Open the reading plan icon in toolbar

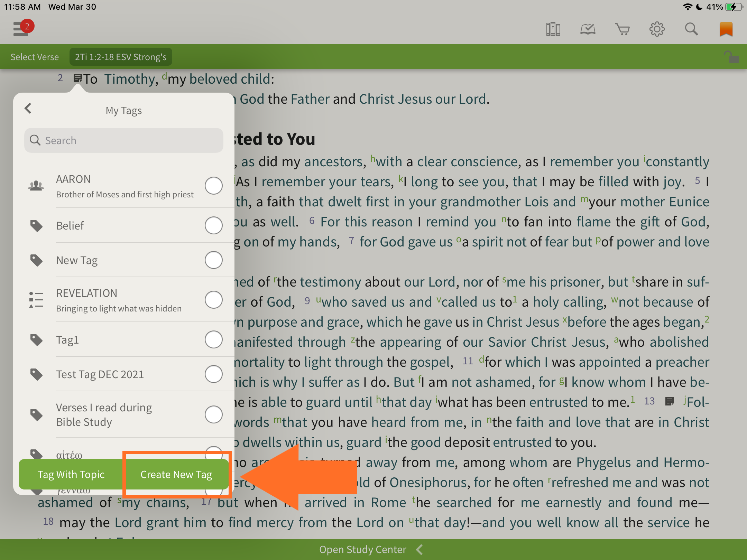point(588,29)
